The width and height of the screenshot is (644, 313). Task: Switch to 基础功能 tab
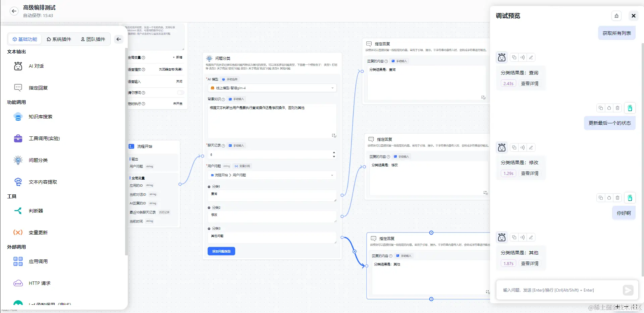pos(25,39)
